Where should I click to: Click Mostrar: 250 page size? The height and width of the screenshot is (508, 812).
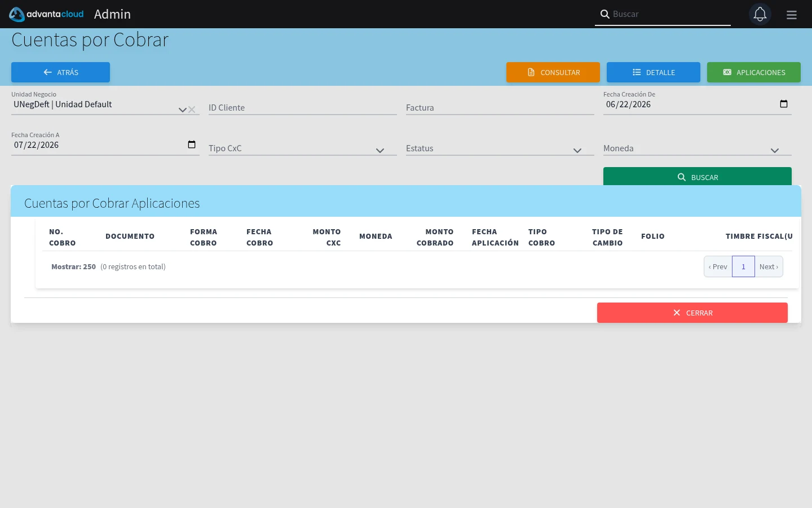click(x=73, y=267)
